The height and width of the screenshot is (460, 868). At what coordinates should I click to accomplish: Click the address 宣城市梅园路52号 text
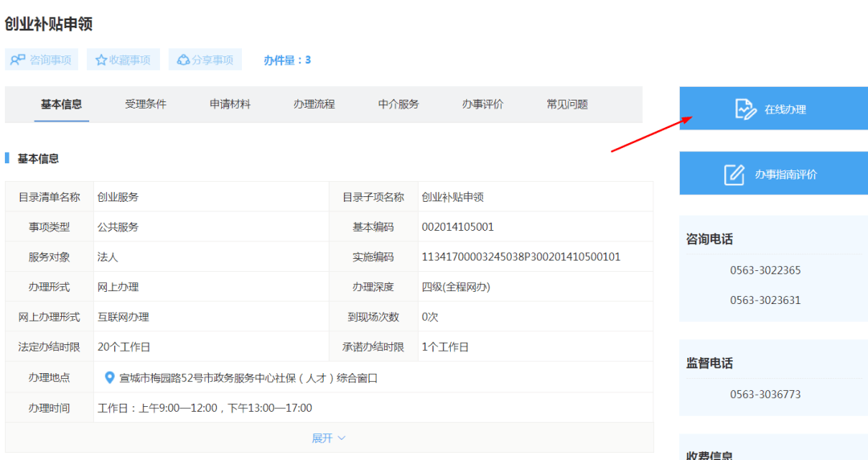[x=248, y=378]
